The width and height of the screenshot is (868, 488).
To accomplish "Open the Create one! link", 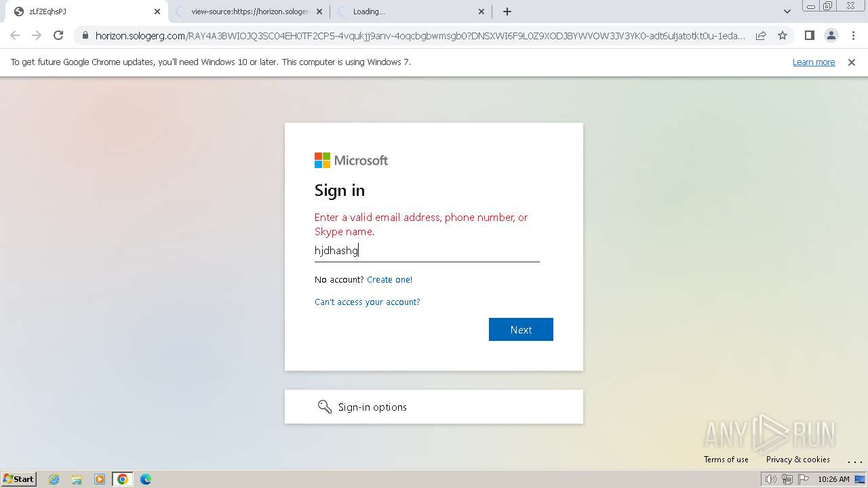I will [389, 280].
